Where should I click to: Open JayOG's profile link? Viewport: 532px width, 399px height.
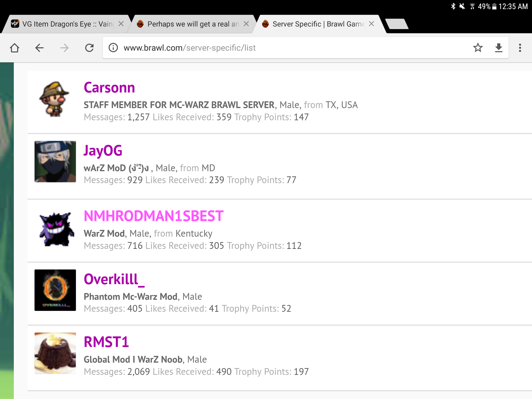tap(103, 151)
